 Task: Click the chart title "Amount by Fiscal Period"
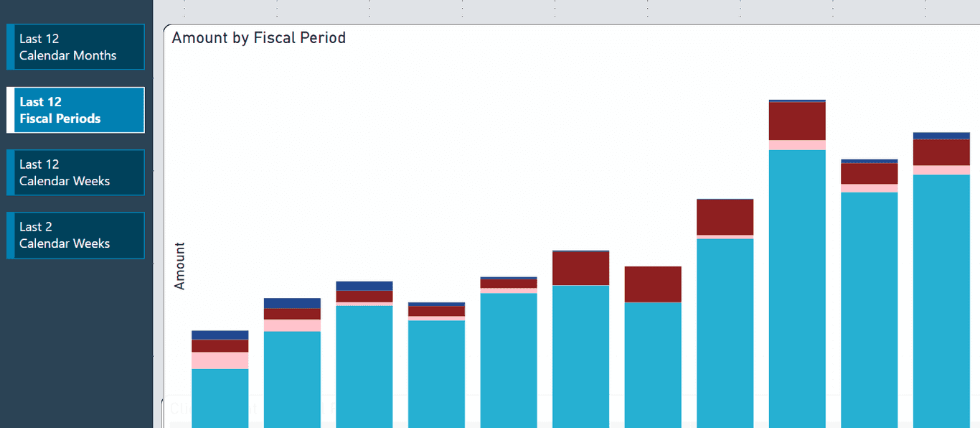[x=258, y=37]
